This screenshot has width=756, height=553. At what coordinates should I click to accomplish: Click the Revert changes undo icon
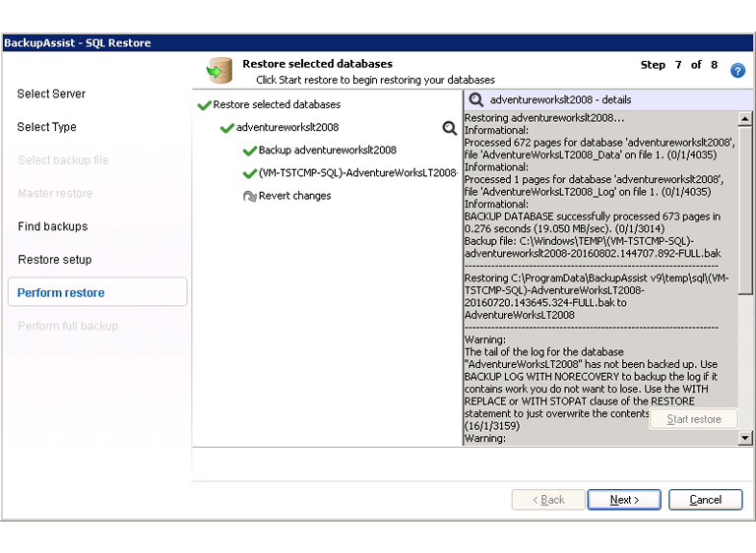point(249,196)
